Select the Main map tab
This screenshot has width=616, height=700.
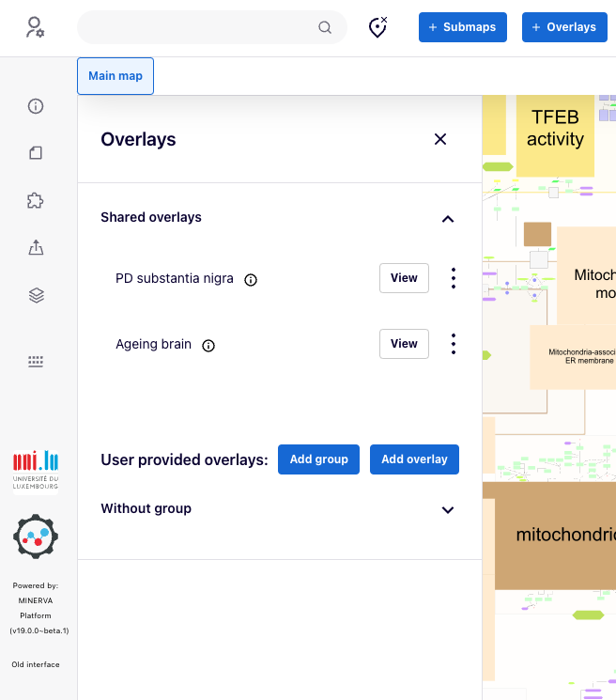tap(115, 76)
